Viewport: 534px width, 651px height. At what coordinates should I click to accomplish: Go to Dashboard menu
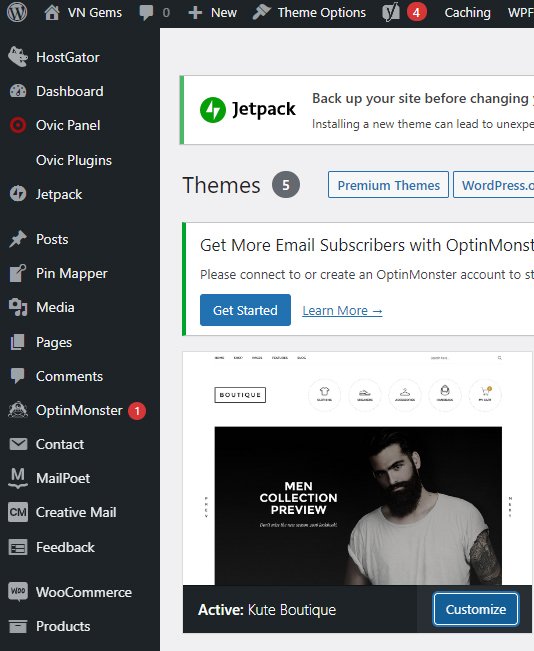pos(70,91)
